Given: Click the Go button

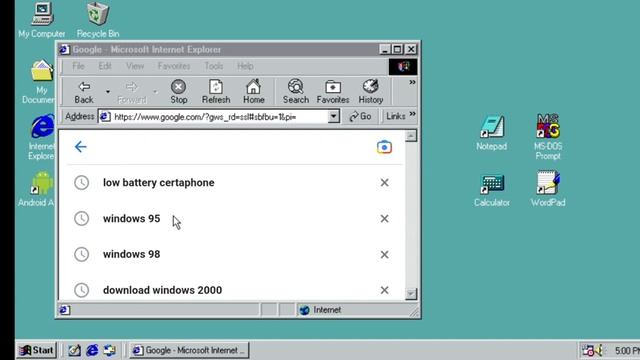Looking at the screenshot, I should pyautogui.click(x=360, y=117).
